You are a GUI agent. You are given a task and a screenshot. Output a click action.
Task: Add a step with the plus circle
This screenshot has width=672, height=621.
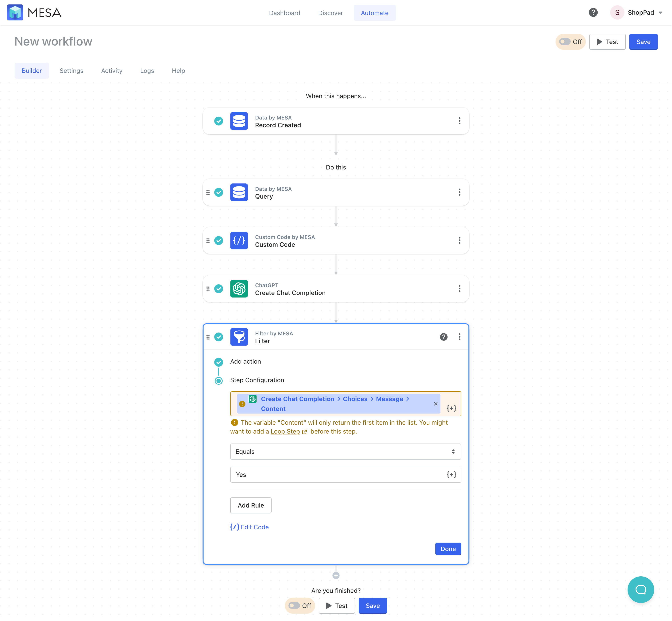pyautogui.click(x=336, y=575)
